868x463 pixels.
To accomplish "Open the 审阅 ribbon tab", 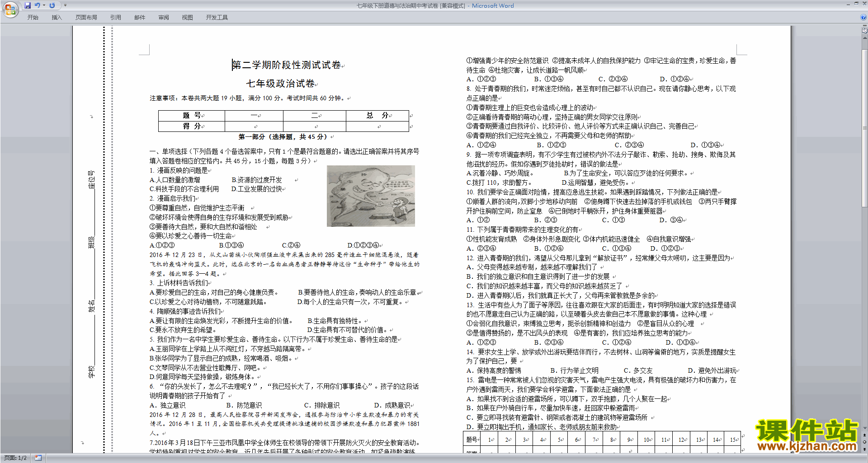I will coord(164,18).
